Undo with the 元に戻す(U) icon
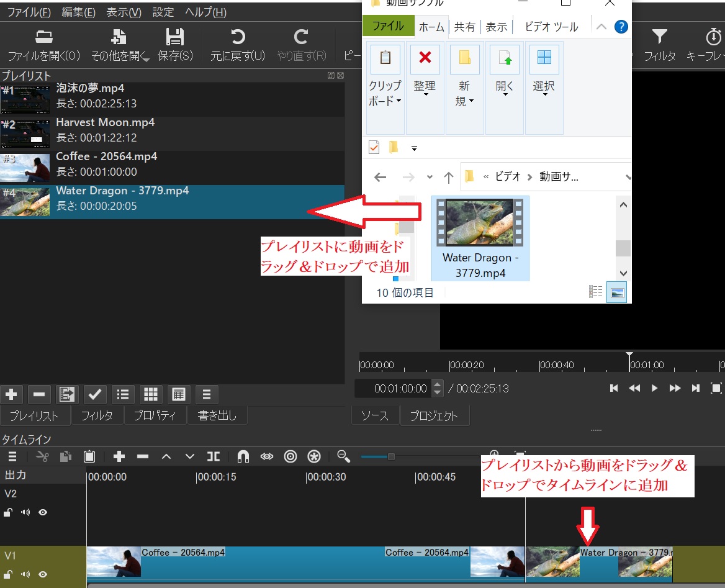The width and height of the screenshot is (725, 588). coord(238,37)
